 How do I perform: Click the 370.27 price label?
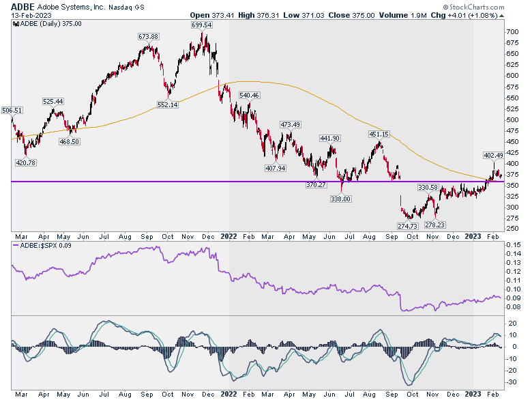[316, 185]
